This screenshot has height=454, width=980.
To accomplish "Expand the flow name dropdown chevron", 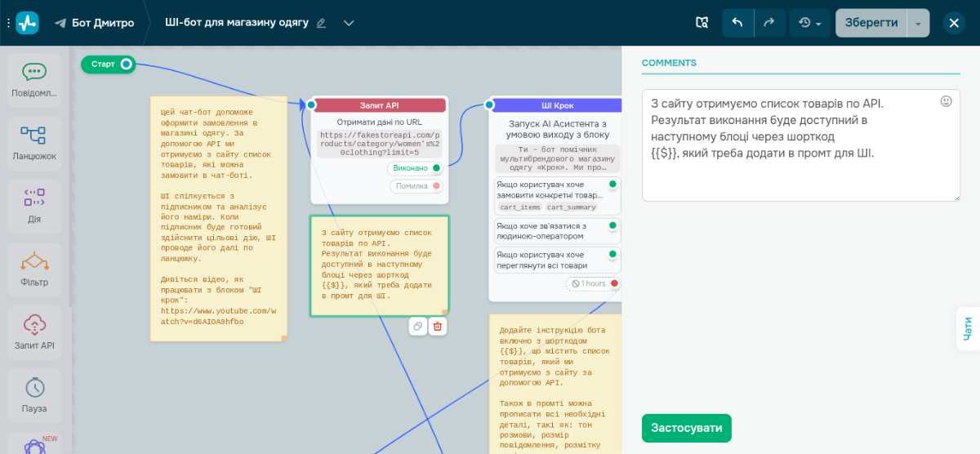I will coord(349,23).
